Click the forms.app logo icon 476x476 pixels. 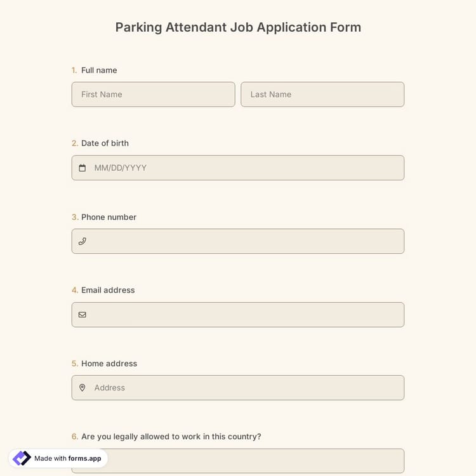pyautogui.click(x=22, y=458)
